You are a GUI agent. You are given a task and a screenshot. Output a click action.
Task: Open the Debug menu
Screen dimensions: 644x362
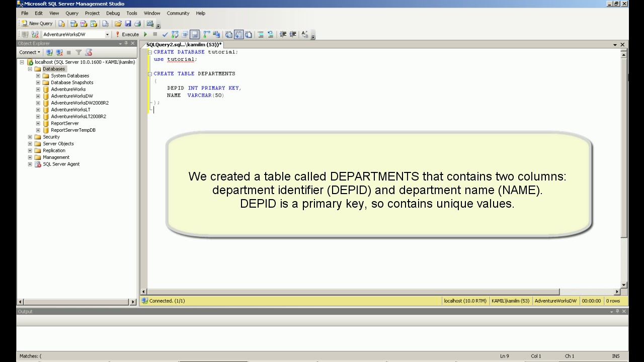click(x=113, y=13)
